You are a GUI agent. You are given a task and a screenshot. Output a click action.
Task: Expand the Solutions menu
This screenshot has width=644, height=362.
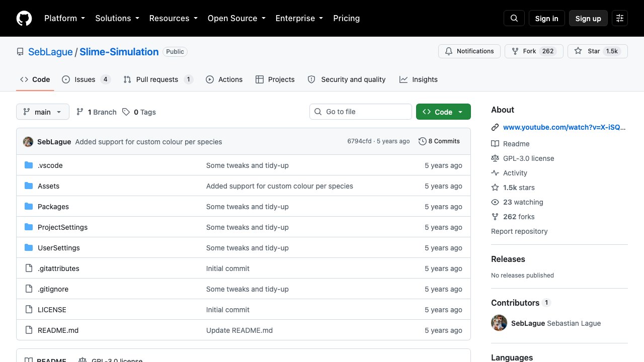click(117, 18)
